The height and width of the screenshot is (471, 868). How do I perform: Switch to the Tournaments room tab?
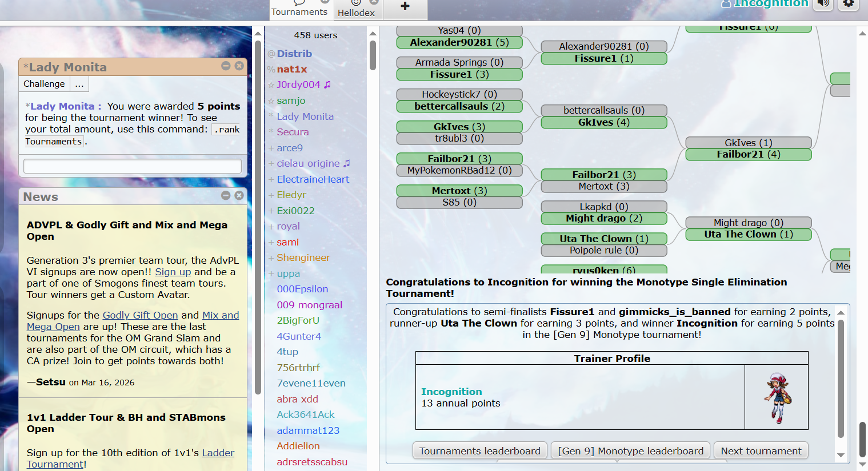(299, 10)
